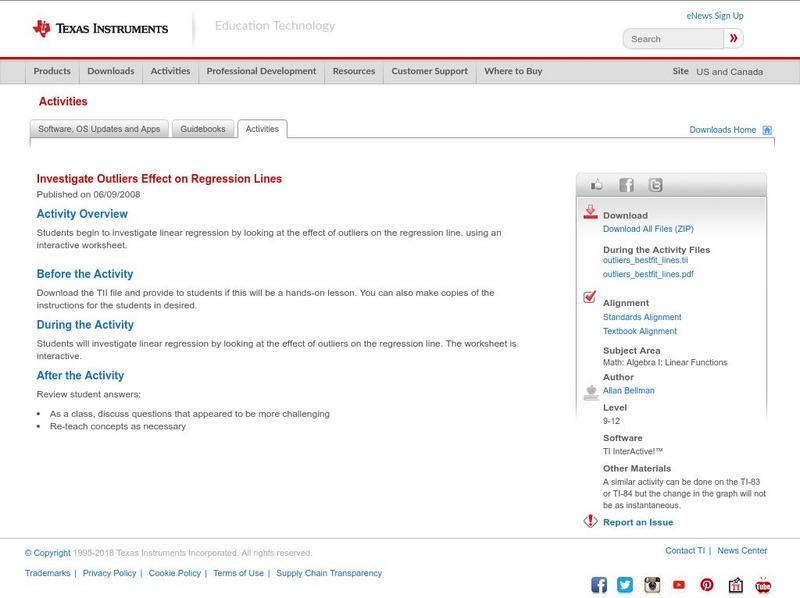This screenshot has width=800, height=598.
Task: Open the Resources menu
Action: [x=354, y=71]
